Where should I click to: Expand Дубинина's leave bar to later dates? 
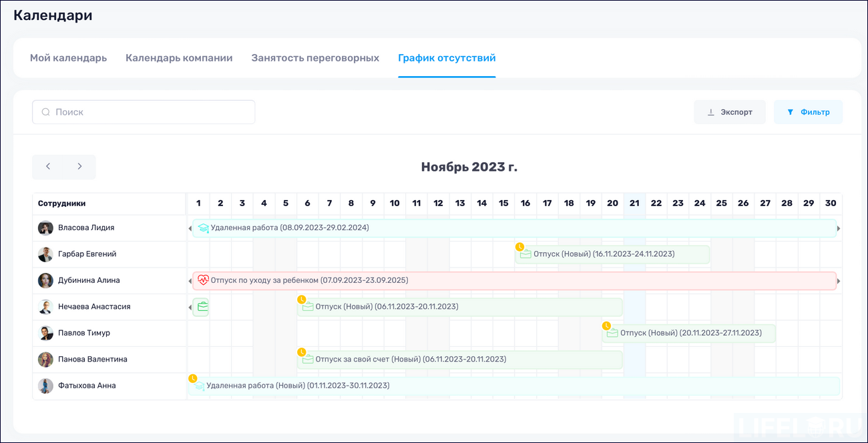coord(837,280)
